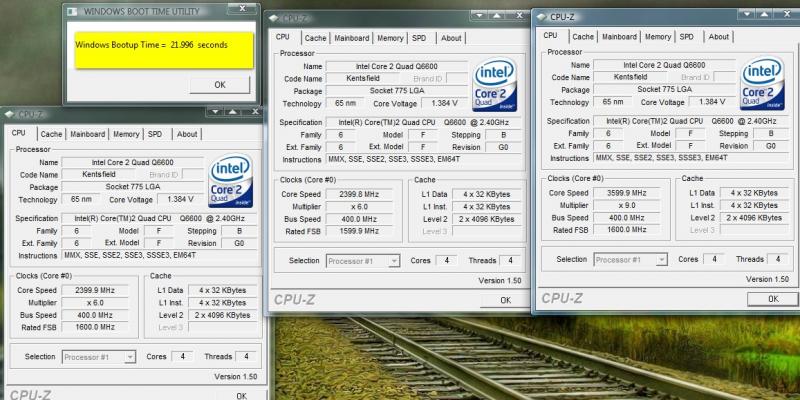The height and width of the screenshot is (400, 800).
Task: Click Core Speed value 2399.9 MHz
Action: 95,290
